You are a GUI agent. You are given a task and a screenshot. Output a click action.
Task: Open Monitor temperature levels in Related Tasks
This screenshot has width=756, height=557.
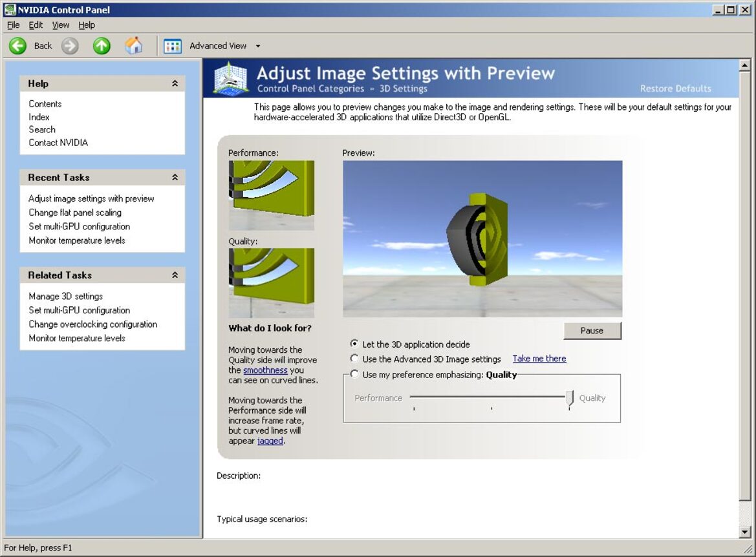77,338
